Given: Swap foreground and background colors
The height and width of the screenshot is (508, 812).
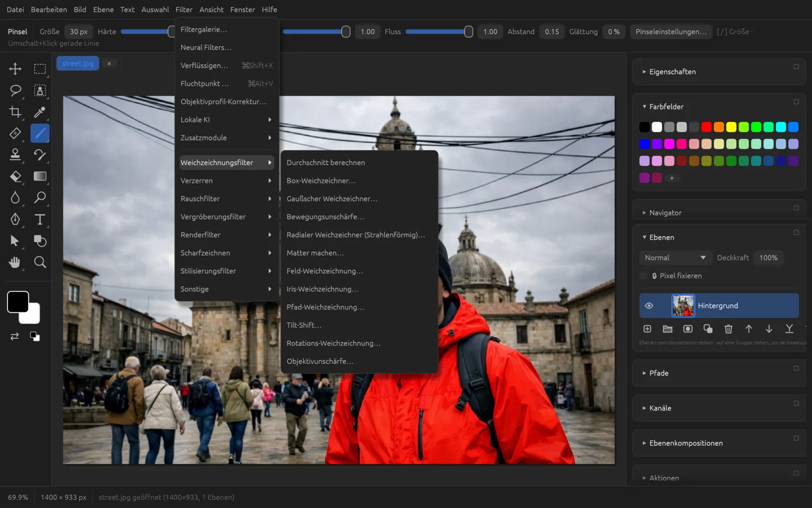Looking at the screenshot, I should [15, 336].
